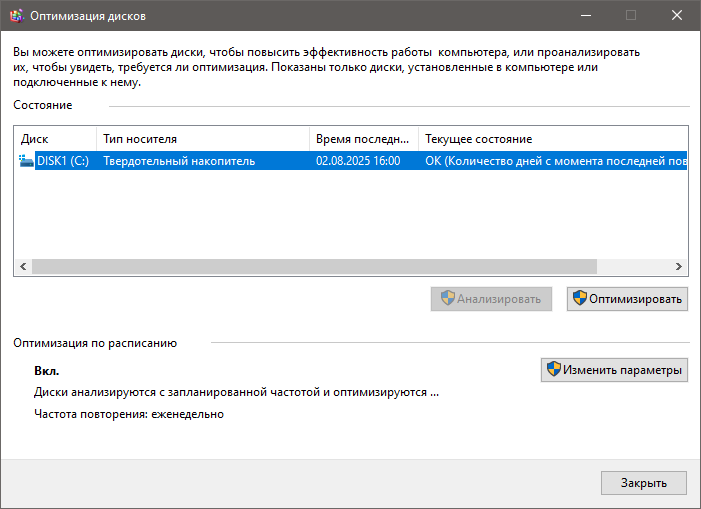This screenshot has height=509, width=701.
Task: Click the window title Оптимизация дисков
Action: [90, 15]
